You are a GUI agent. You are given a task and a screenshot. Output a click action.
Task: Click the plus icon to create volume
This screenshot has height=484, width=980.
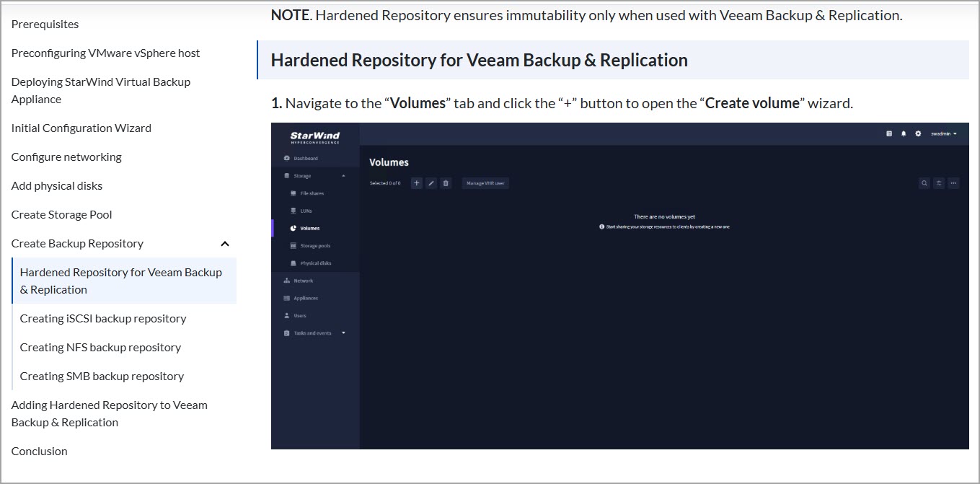416,183
